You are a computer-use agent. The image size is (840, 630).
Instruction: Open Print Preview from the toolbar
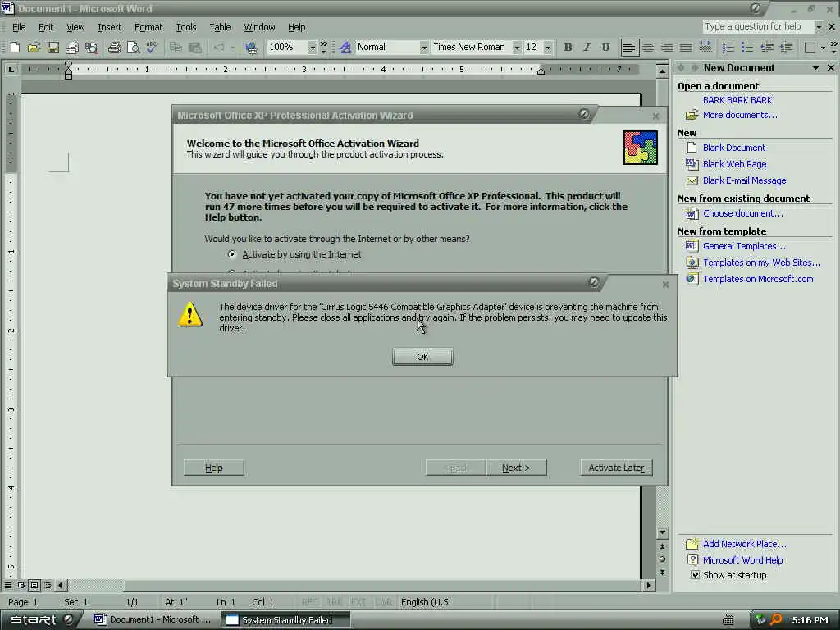tap(133, 48)
